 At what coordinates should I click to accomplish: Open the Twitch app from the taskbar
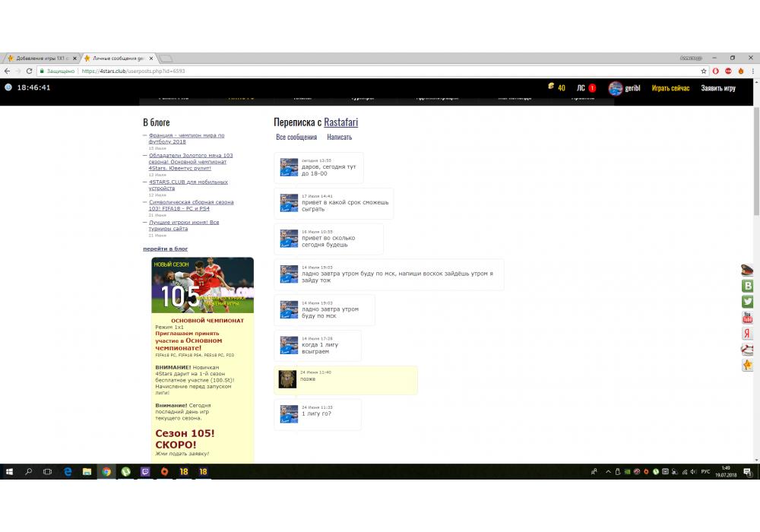coord(145,472)
